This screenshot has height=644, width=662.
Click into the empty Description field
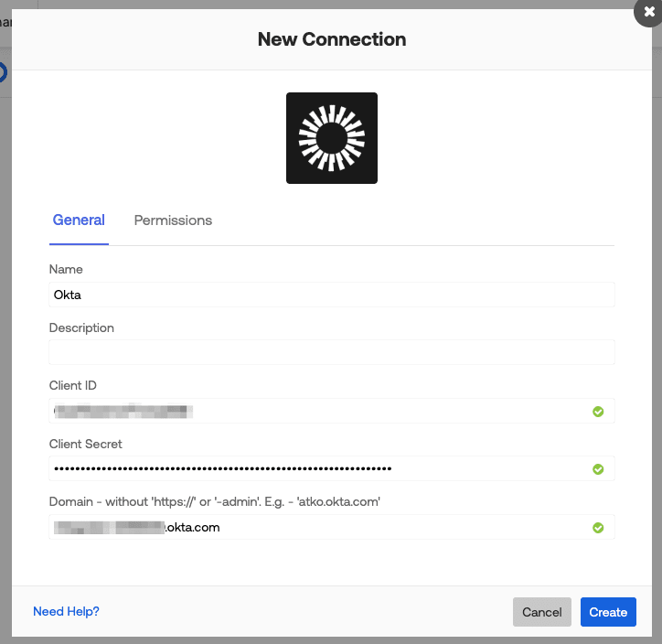click(331, 352)
